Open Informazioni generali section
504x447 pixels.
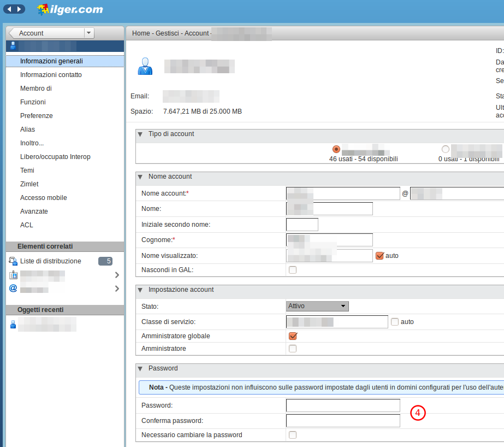tap(65, 61)
